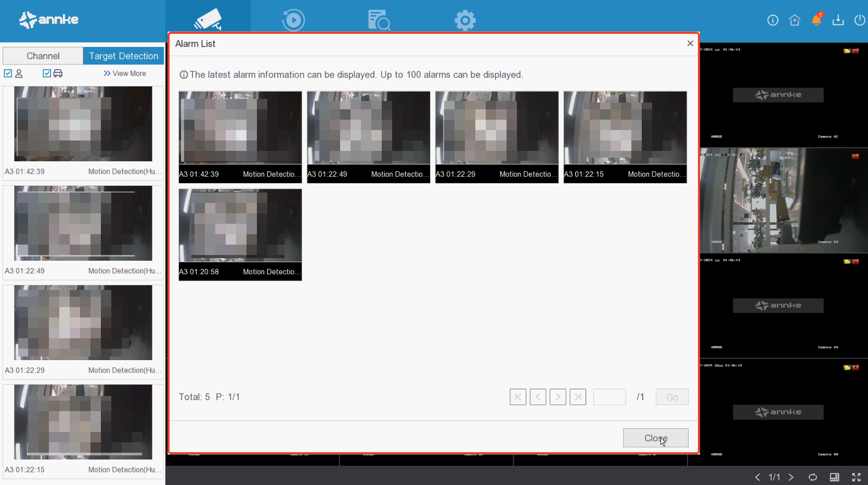Open the Live View camera tab

pyautogui.click(x=208, y=20)
